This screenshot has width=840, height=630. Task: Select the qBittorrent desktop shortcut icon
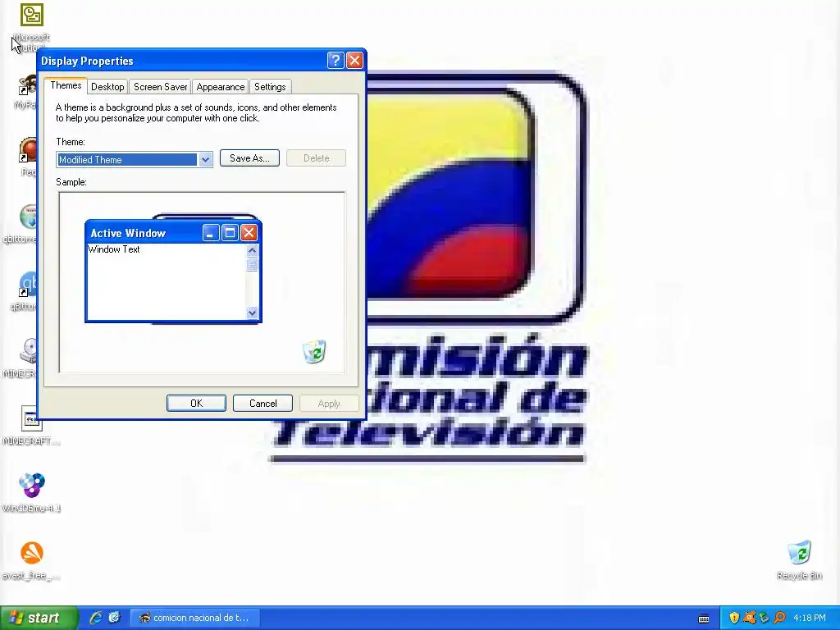pos(27,285)
